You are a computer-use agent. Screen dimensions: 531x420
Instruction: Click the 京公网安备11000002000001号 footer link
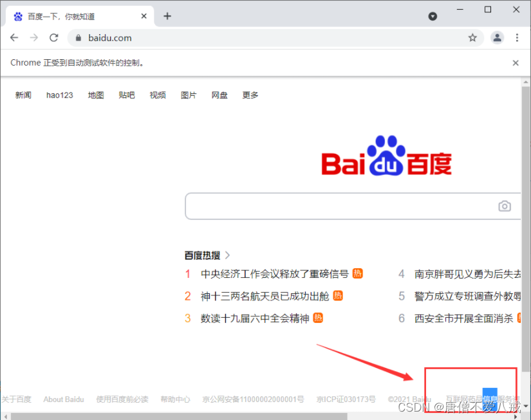(253, 399)
